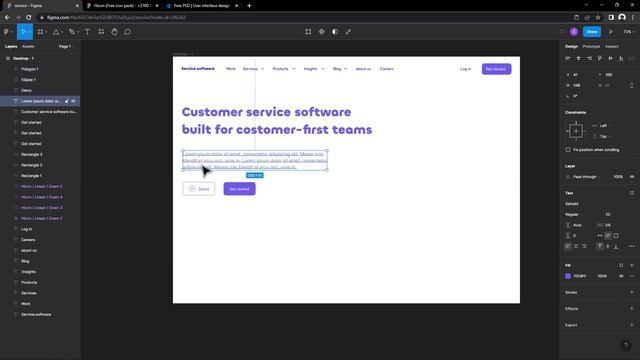The image size is (640, 360).
Task: Select the Comment tool
Action: [x=127, y=32]
